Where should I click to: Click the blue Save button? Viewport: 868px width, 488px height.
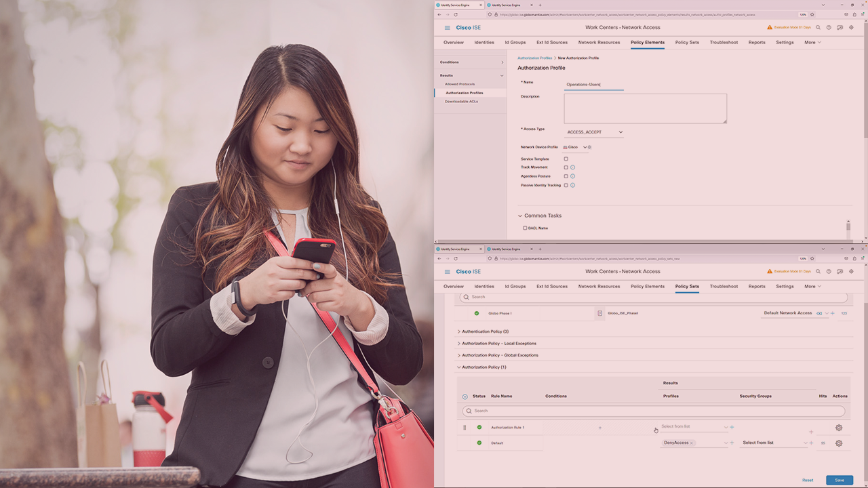point(839,480)
